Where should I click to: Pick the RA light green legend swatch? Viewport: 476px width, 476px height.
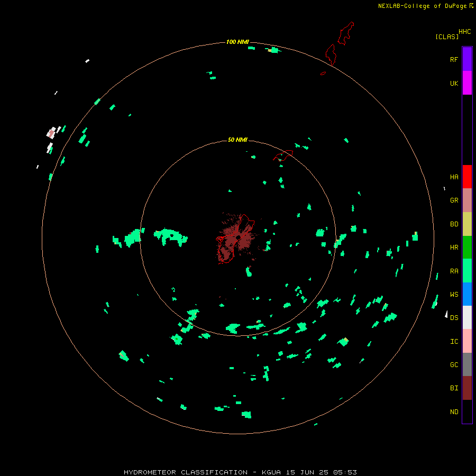(x=467, y=271)
